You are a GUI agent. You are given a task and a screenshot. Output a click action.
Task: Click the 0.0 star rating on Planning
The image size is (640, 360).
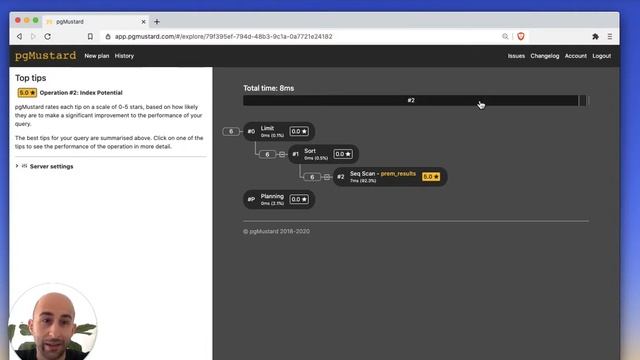click(x=299, y=199)
